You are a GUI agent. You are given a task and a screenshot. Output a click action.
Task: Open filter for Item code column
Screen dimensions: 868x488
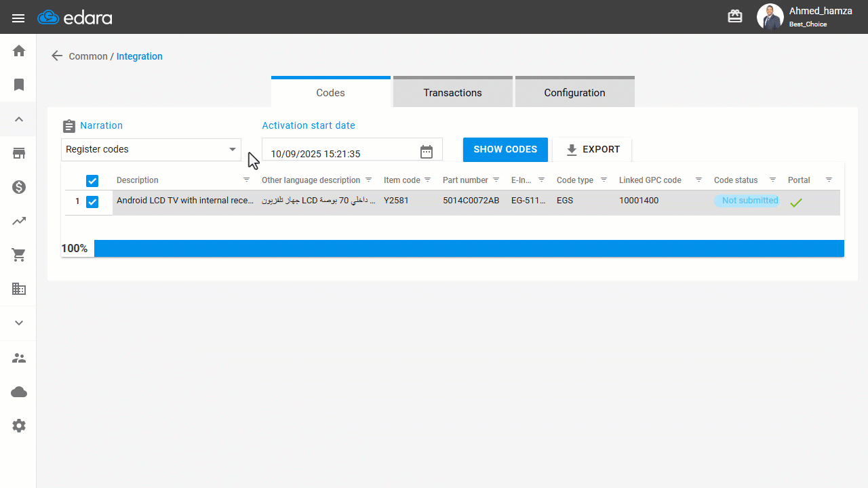(427, 180)
